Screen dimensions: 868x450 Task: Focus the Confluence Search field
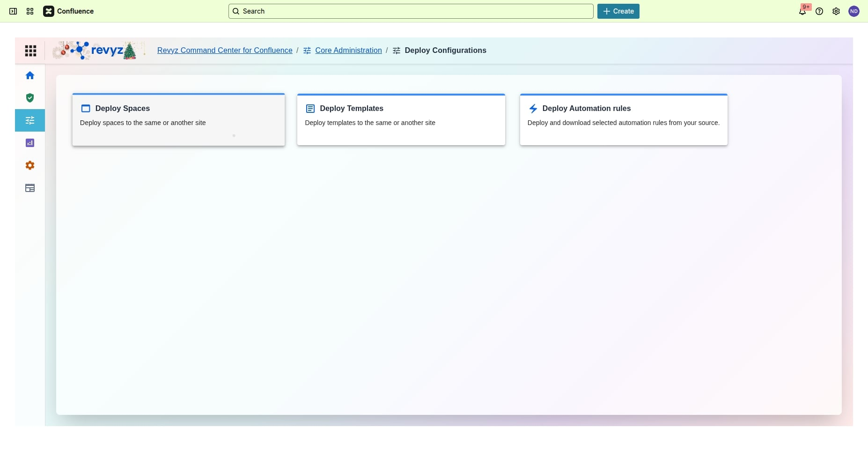click(411, 11)
